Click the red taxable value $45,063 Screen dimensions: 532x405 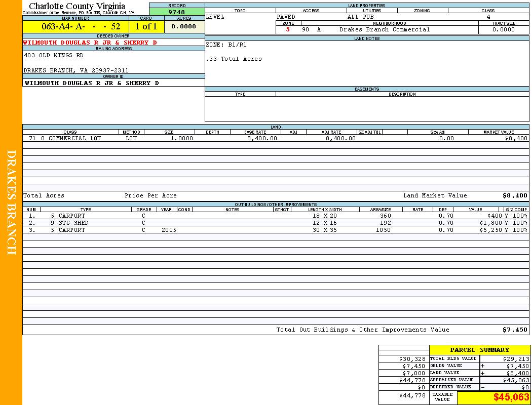tap(511, 397)
